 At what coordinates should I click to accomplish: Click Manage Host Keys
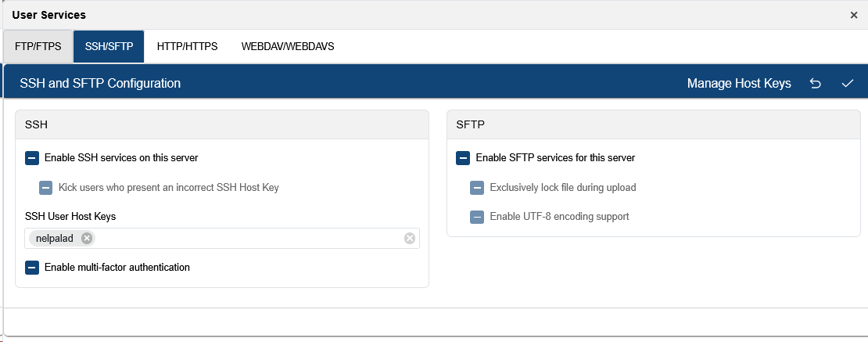pyautogui.click(x=739, y=83)
